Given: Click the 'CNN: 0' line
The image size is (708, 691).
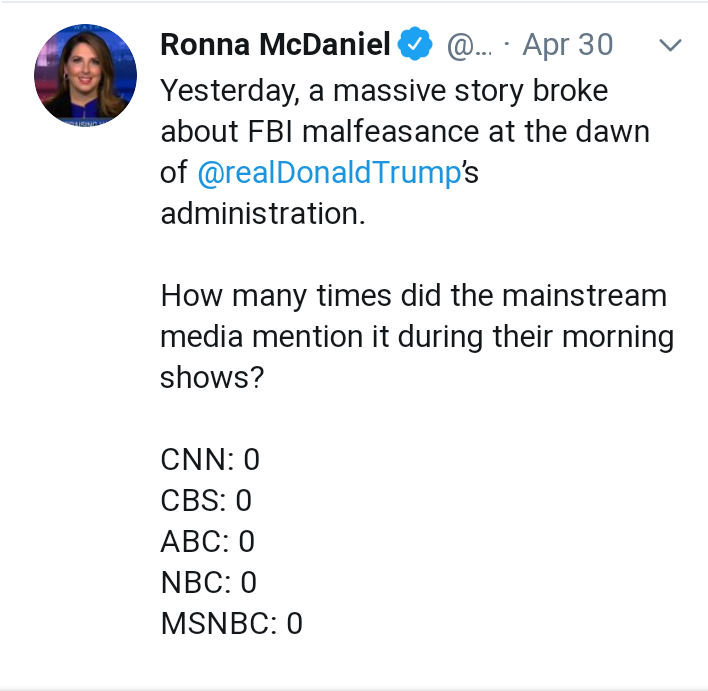Looking at the screenshot, I should click(210, 460).
